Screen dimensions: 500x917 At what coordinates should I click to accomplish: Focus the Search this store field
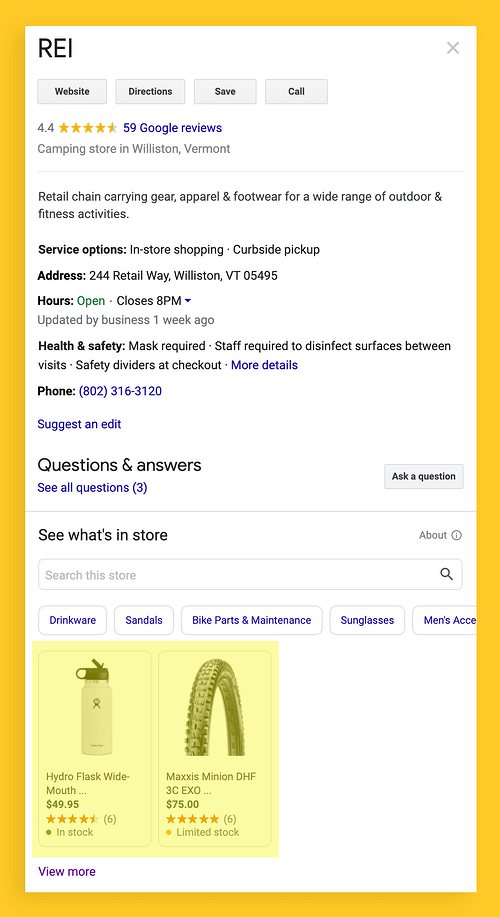(250, 574)
